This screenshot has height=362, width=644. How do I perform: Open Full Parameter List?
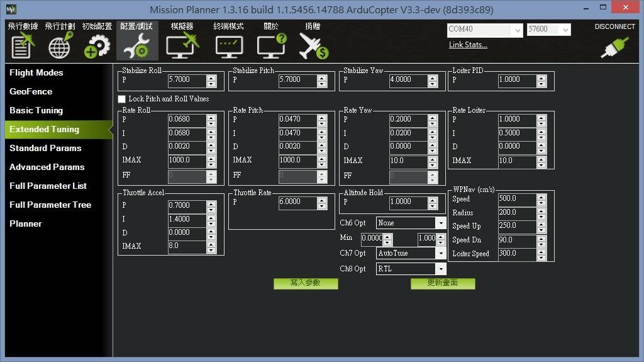(x=48, y=186)
